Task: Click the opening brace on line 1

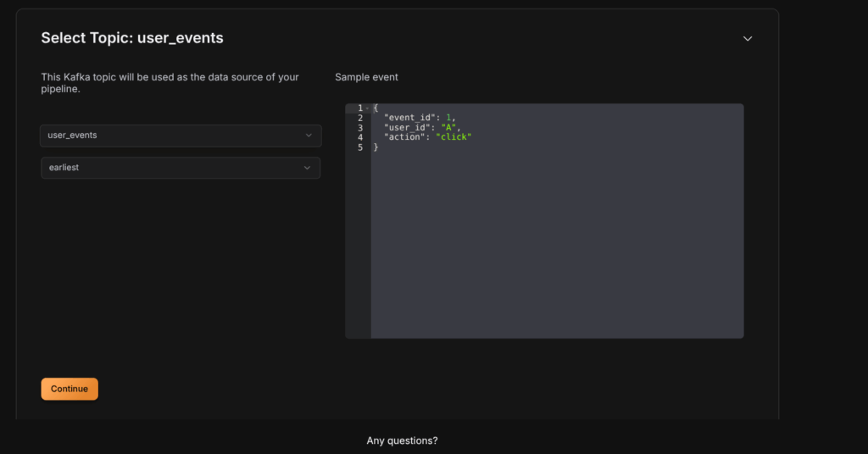Action: tap(376, 108)
